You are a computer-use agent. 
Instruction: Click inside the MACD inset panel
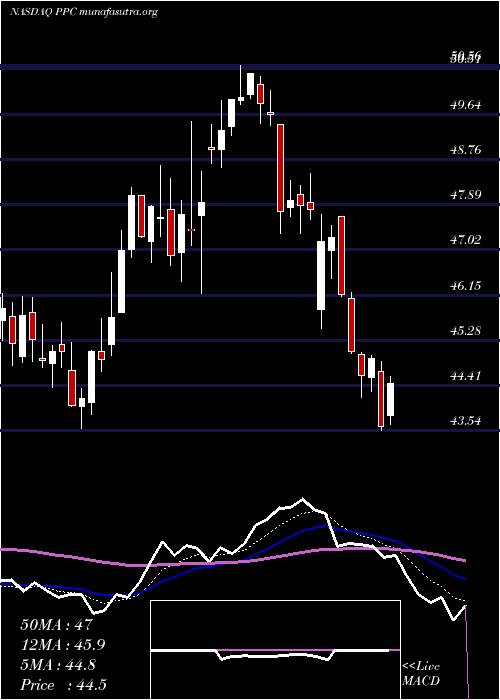(275, 650)
